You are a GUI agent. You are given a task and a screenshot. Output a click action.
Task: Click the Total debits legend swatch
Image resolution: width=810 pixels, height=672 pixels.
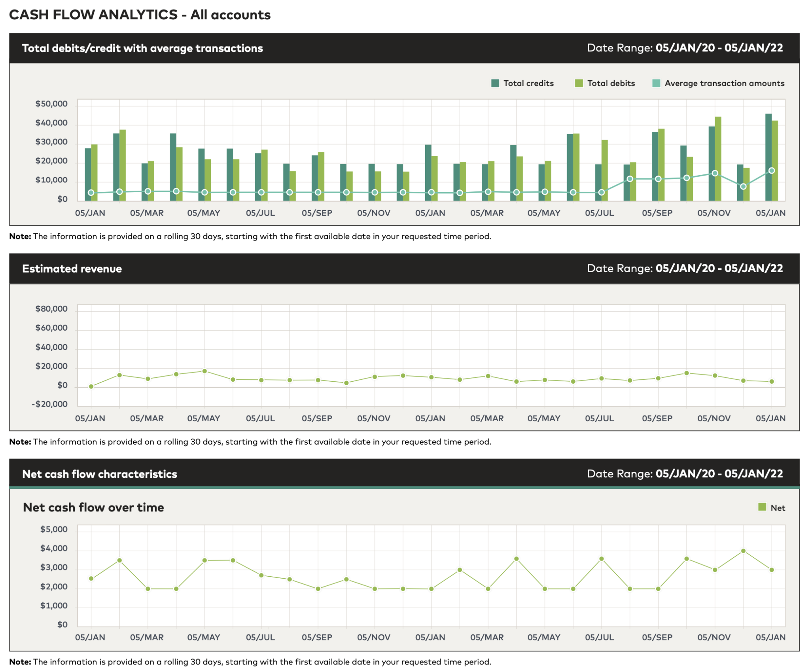click(x=579, y=83)
